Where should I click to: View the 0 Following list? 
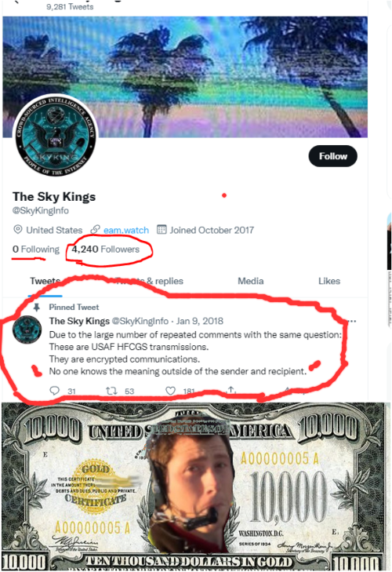36,250
